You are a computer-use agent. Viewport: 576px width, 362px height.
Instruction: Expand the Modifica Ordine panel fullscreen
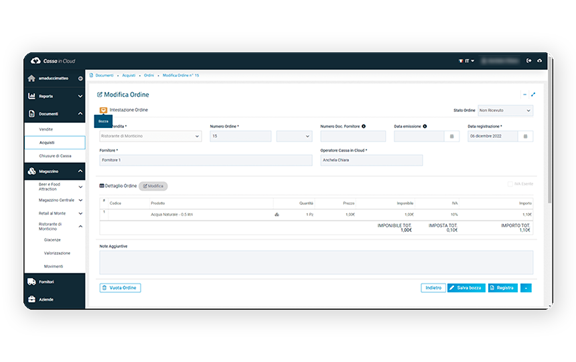point(533,95)
